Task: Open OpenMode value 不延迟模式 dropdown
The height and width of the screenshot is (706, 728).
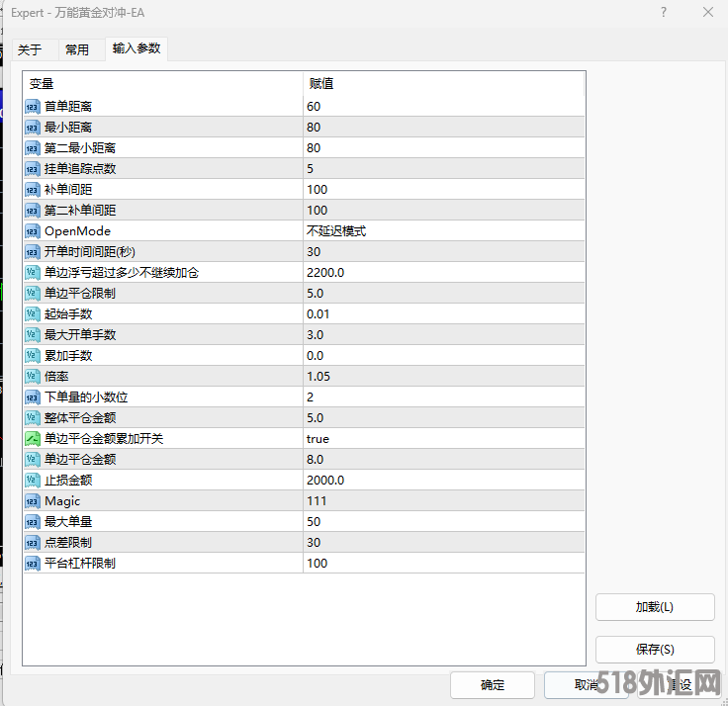Action: pyautogui.click(x=444, y=231)
